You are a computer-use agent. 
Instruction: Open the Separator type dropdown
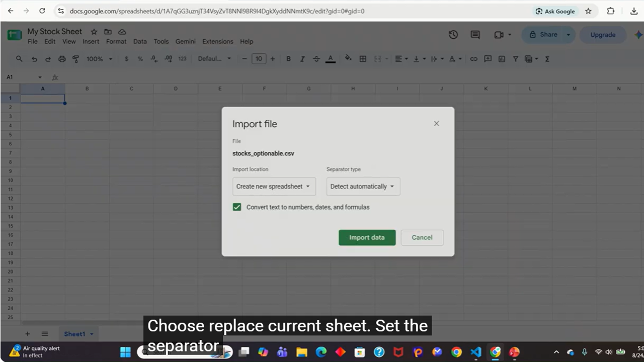pyautogui.click(x=363, y=187)
